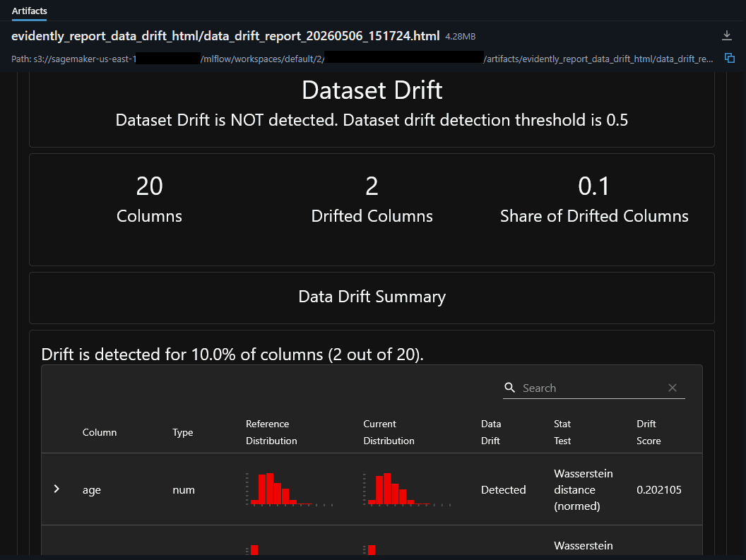Select 'Detected' drift status for age

pyautogui.click(x=504, y=489)
